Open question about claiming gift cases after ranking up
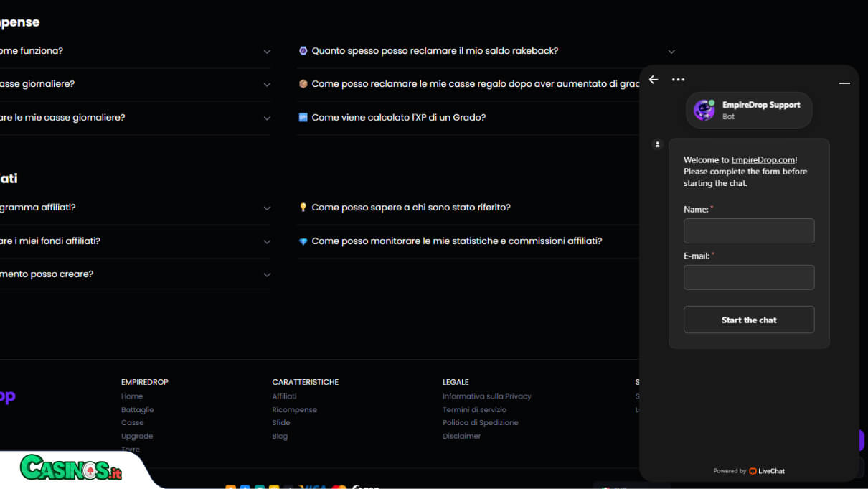Screen dimensions: 868x489 (x=475, y=84)
